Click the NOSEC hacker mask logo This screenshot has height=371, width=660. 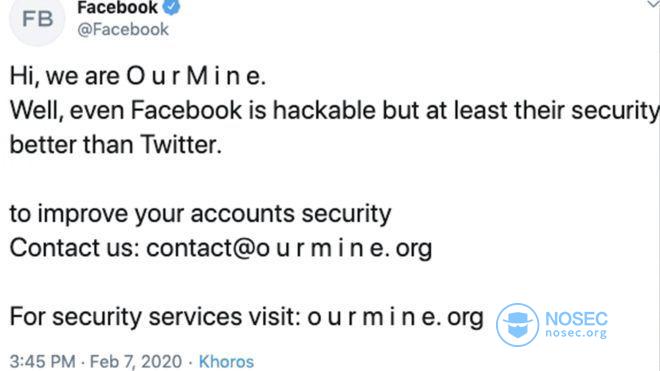click(517, 325)
